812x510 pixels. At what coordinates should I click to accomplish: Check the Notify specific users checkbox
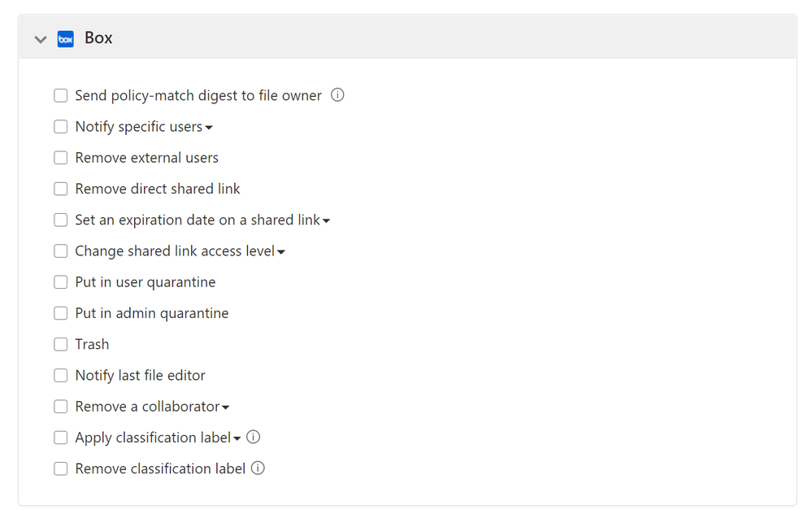pos(61,127)
